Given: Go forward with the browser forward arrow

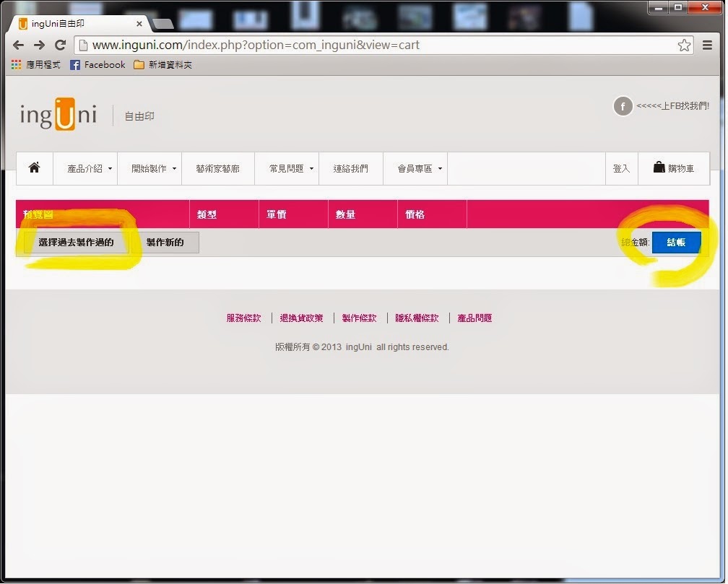Looking at the screenshot, I should [x=40, y=45].
